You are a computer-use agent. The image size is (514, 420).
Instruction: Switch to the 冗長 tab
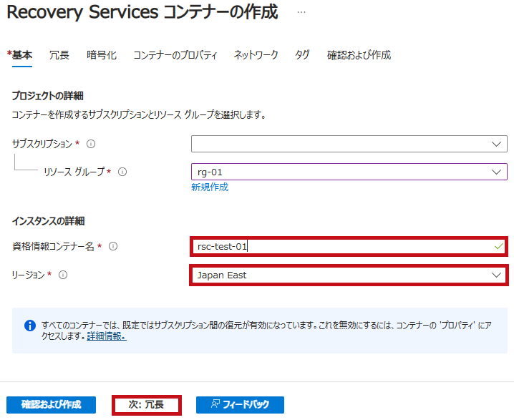click(59, 55)
